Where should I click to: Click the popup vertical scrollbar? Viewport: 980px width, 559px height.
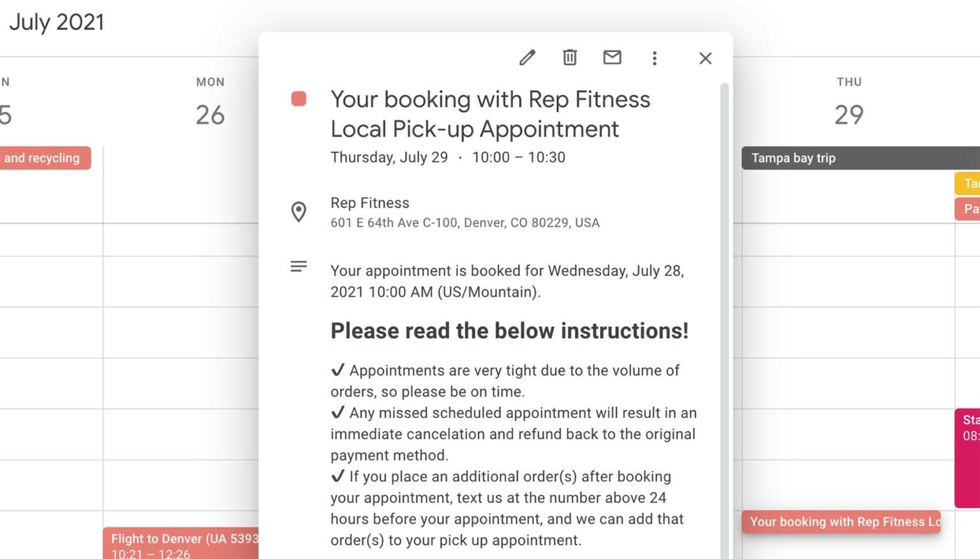click(724, 319)
